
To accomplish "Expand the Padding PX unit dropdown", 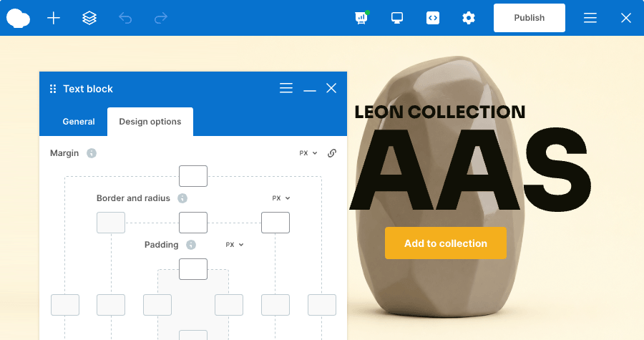I will tap(235, 245).
